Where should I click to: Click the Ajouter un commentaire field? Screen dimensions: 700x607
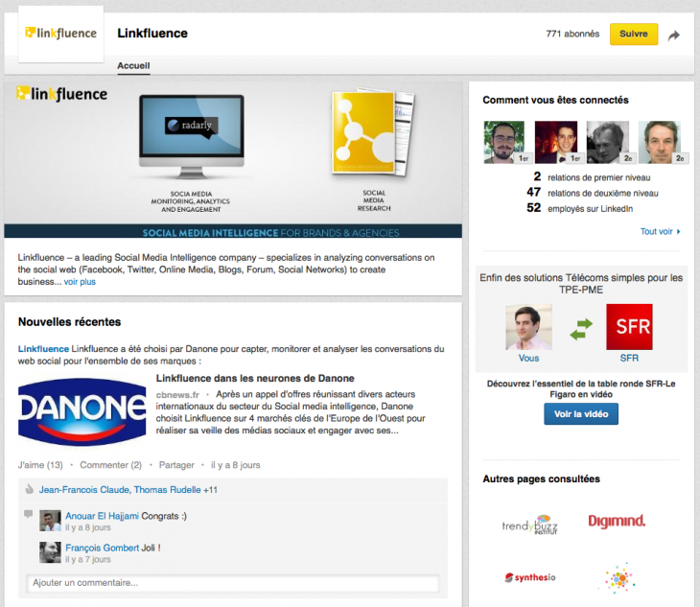pyautogui.click(x=233, y=582)
